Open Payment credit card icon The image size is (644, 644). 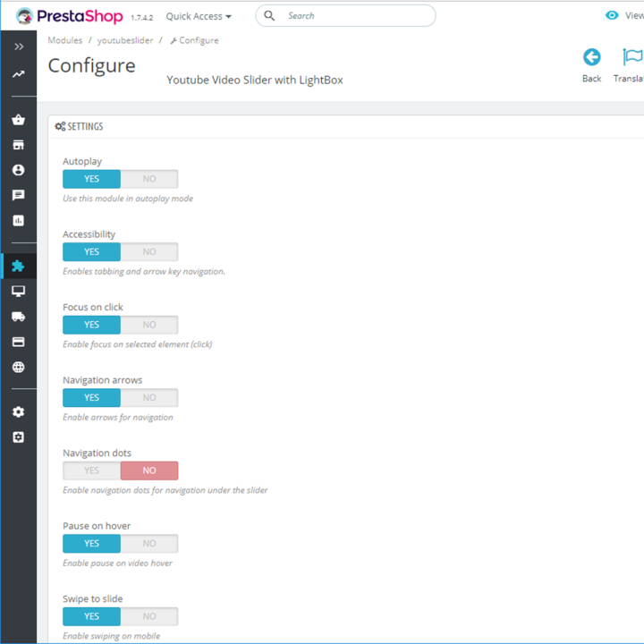tap(19, 342)
